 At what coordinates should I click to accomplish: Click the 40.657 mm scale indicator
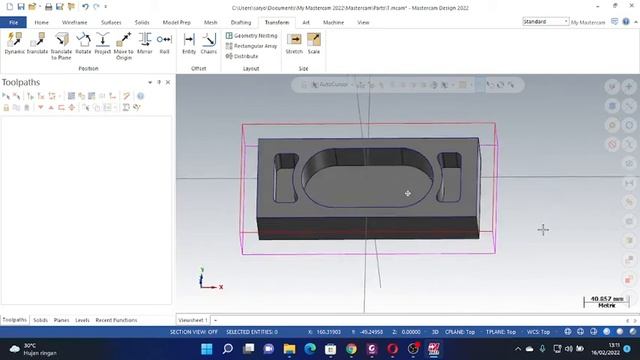(x=607, y=302)
